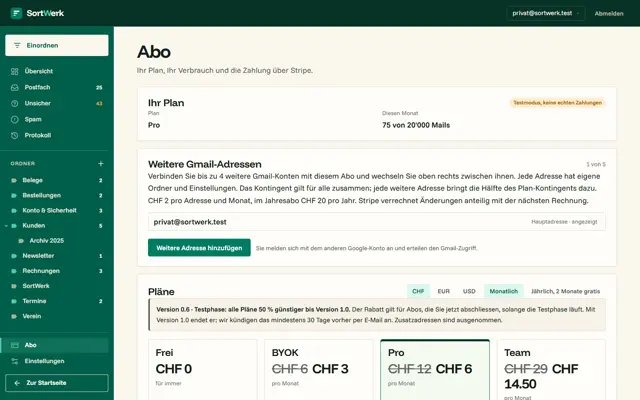Collapse the Kunden folder chevron
The height and width of the screenshot is (400, 640).
point(6,225)
